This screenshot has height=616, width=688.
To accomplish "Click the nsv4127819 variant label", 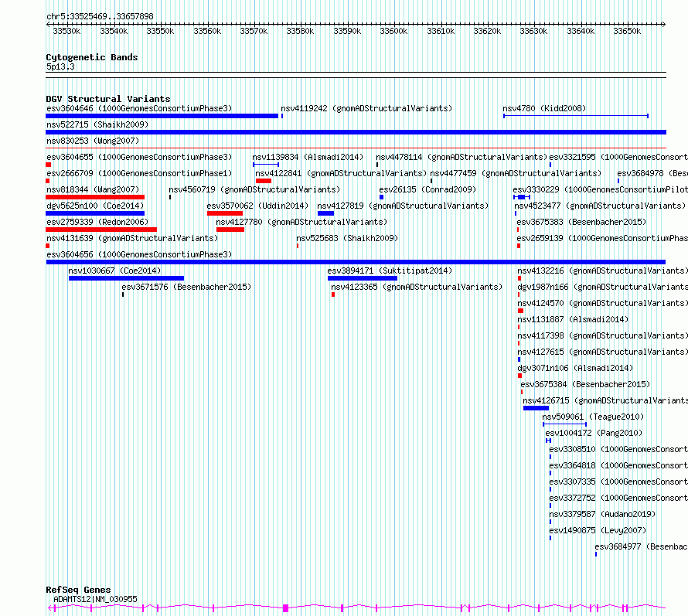I will tap(403, 206).
